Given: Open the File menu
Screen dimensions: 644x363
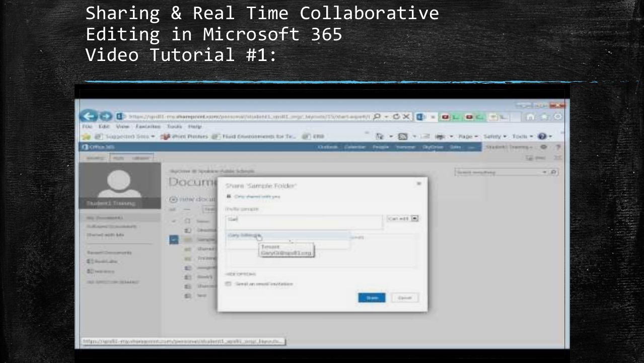Looking at the screenshot, I should [86, 127].
